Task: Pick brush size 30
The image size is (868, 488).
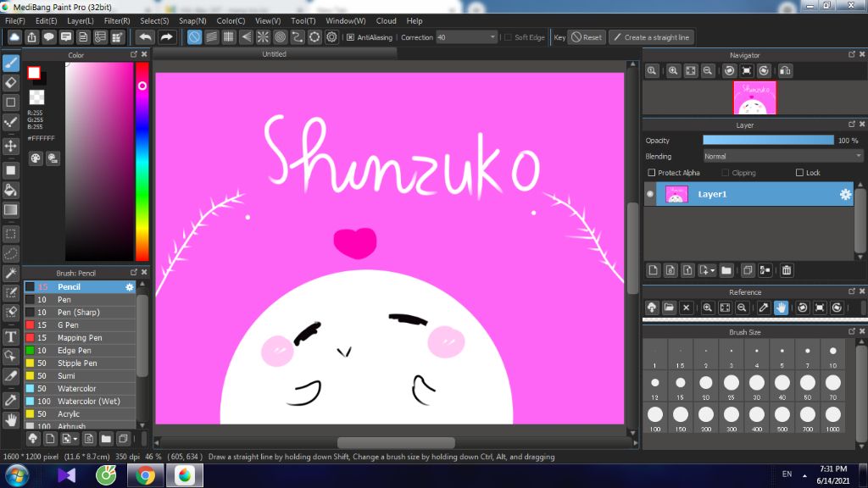Action: (756, 386)
